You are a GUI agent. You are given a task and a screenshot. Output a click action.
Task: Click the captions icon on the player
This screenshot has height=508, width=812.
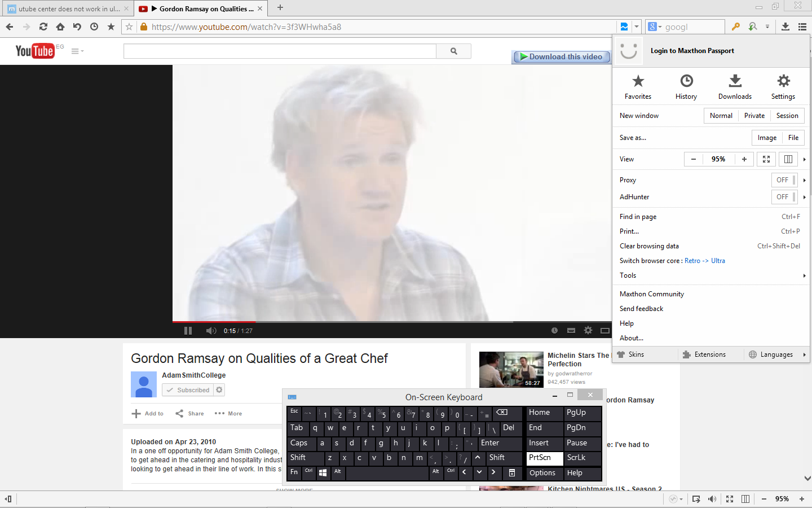571,331
